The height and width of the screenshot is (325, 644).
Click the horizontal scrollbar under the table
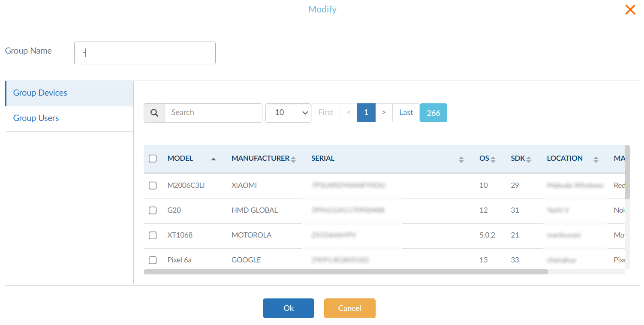[x=346, y=271]
